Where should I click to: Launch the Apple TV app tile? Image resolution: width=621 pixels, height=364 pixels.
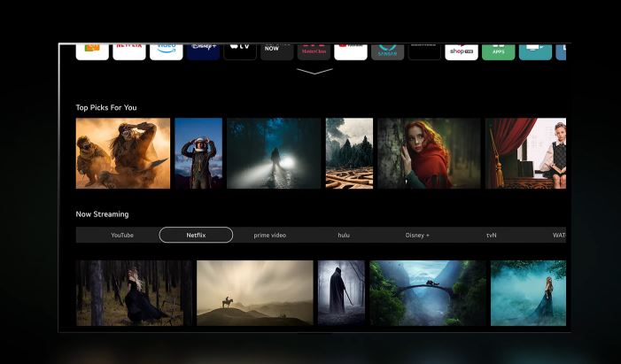point(240,50)
